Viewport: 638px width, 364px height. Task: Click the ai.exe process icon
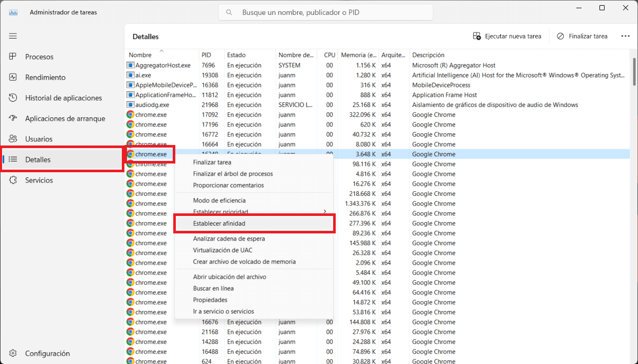(x=130, y=75)
